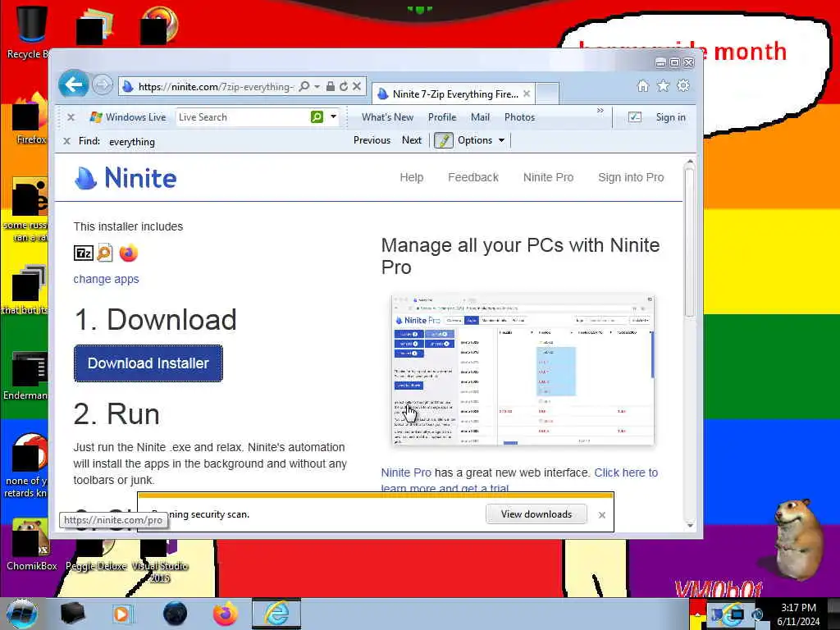Focus the Live Search input box
The width and height of the screenshot is (840, 630).
click(x=242, y=116)
